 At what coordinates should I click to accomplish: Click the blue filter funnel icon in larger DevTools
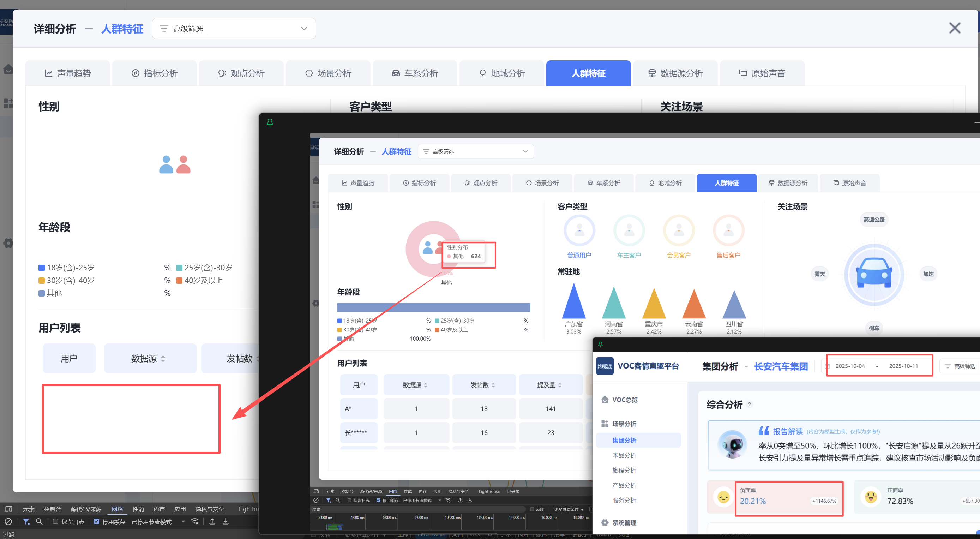coord(26,521)
